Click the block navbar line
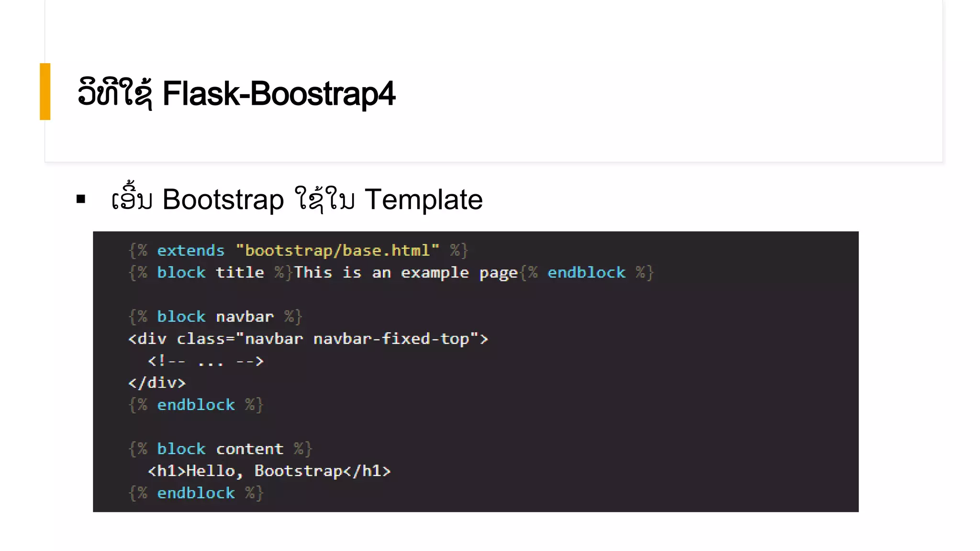Viewport: 980px width, 551px height. [215, 317]
